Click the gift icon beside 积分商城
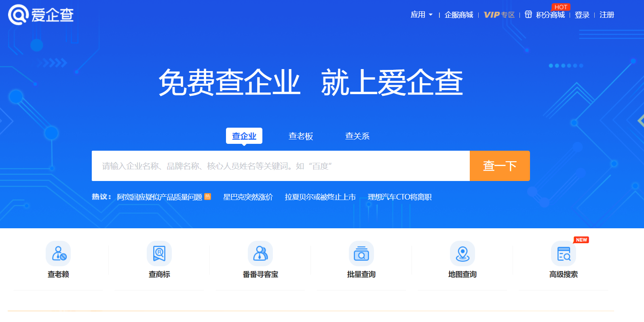The width and height of the screenshot is (644, 322). (x=528, y=15)
